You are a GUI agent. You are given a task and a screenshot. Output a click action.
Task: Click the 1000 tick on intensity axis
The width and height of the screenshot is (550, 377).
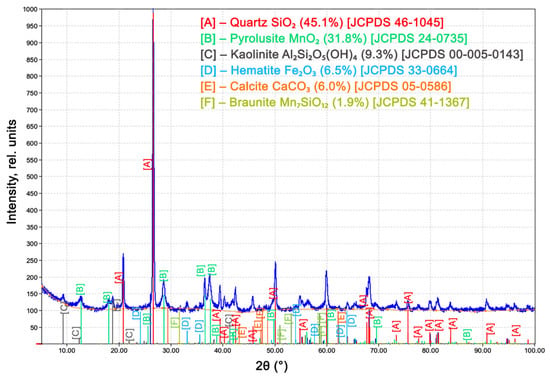pos(30,9)
